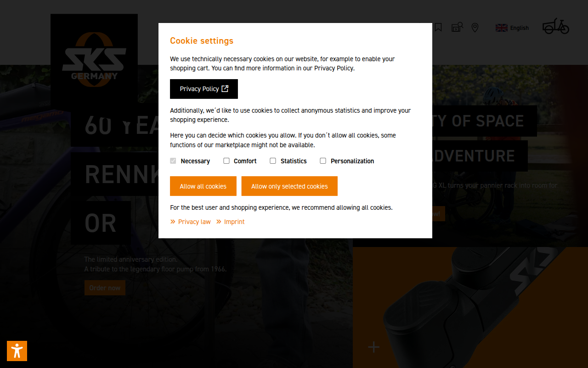Click the UK flag language icon
Screen dimensions: 588x368
click(x=501, y=28)
